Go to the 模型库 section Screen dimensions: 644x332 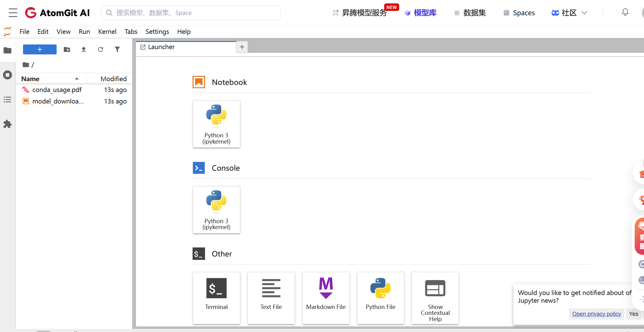[421, 13]
